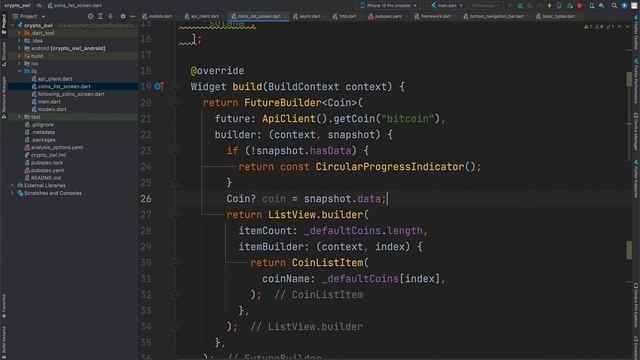Click FutureBuilder on line 20

coord(282,103)
